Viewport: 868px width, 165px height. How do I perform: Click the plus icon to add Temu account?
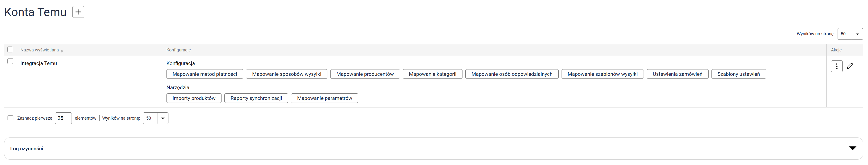(78, 12)
